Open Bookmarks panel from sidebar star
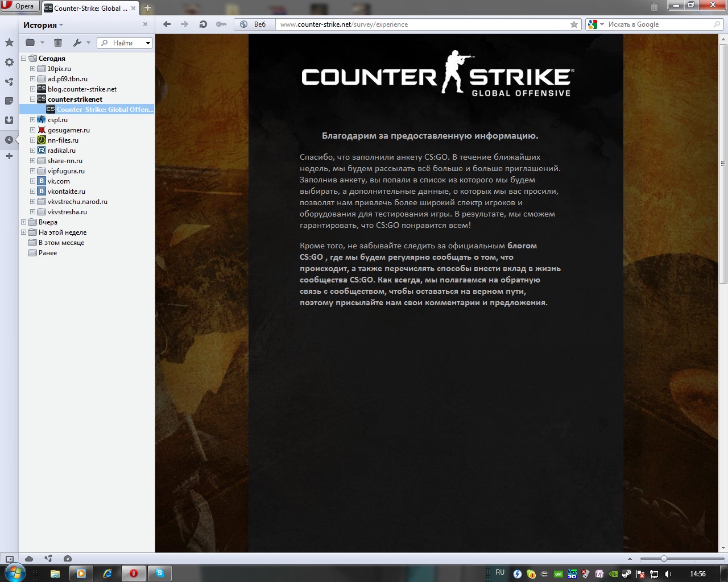 [9, 43]
